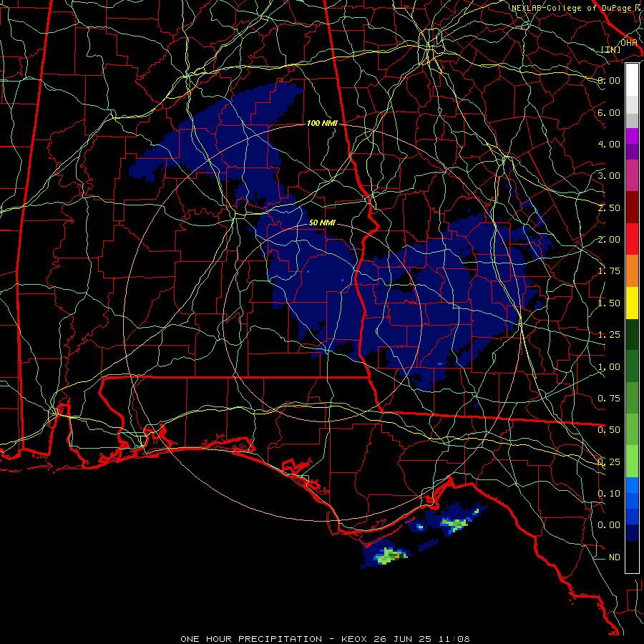The height and width of the screenshot is (644, 644).
Task: Select the dark red swatch above 2.50
Action: click(x=632, y=208)
